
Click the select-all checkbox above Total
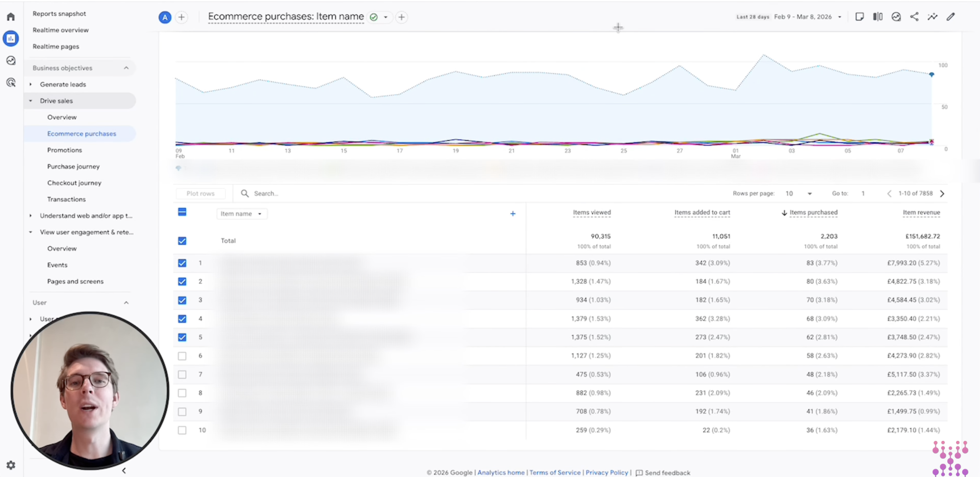click(x=182, y=211)
